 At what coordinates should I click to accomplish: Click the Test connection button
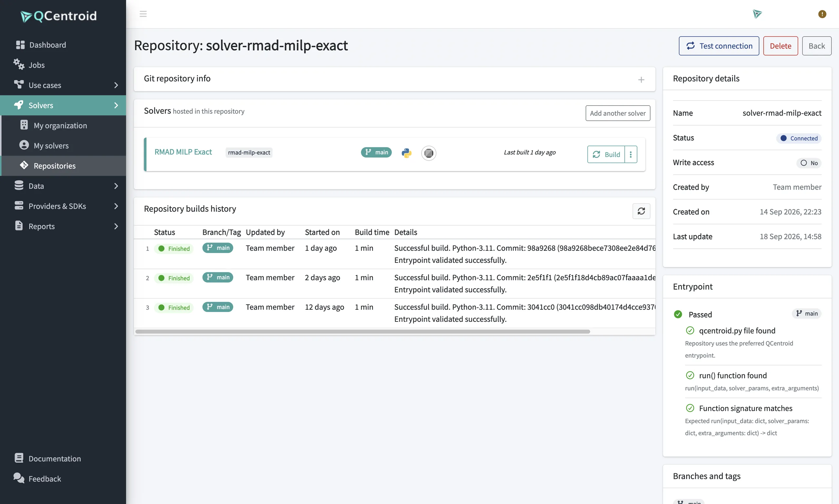click(x=719, y=46)
